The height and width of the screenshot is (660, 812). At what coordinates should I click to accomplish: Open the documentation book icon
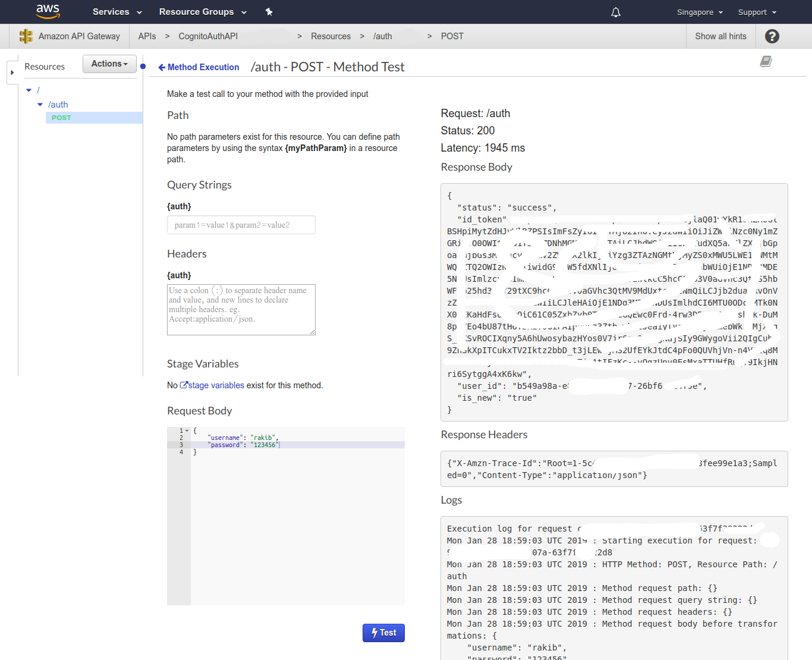pos(766,61)
